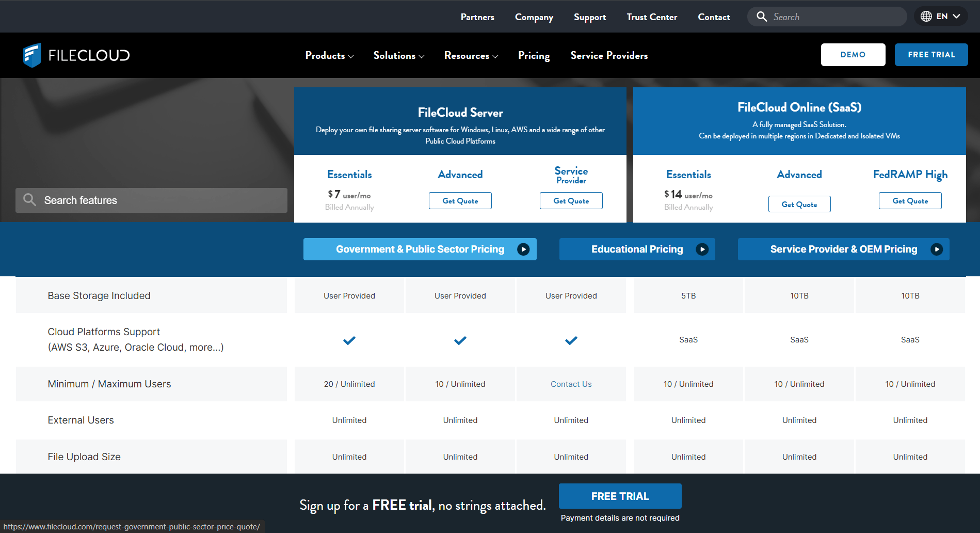This screenshot has width=980, height=533.
Task: Click play arrow on Service Provider & OEM Pricing
Action: [937, 249]
